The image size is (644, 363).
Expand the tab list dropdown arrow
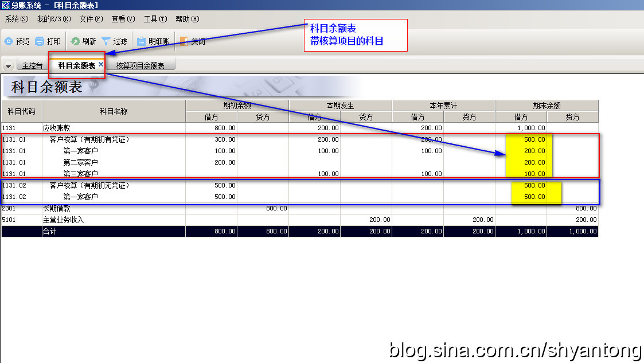coord(8,66)
